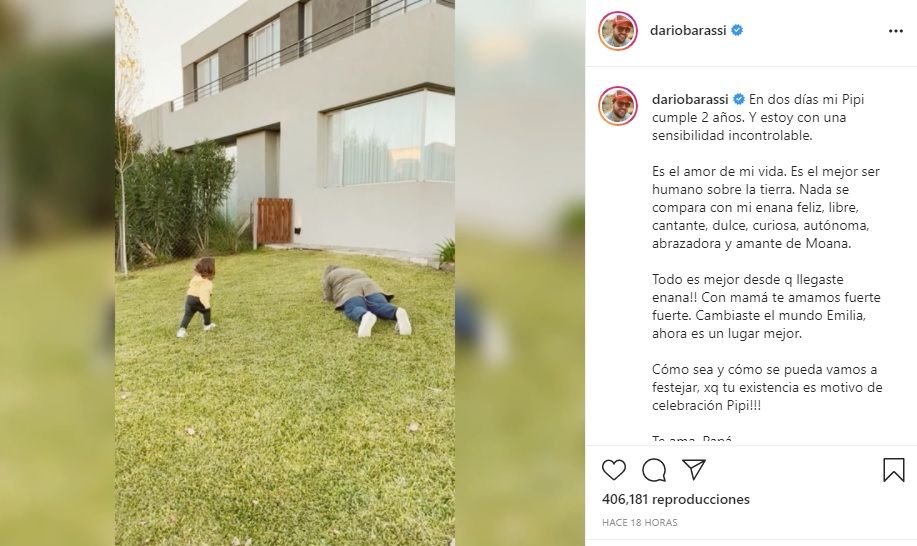This screenshot has height=546, width=917.
Task: Click the verified badge in the header
Action: tap(737, 30)
